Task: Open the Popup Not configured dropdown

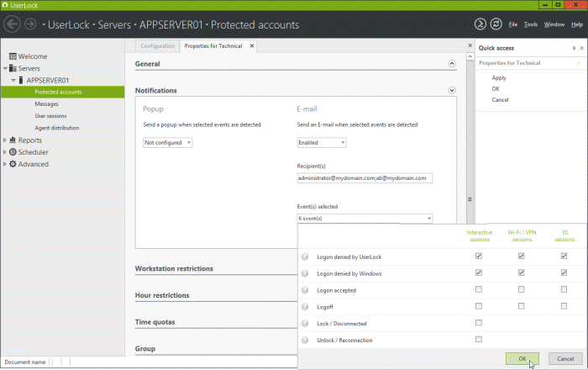Action: pos(168,143)
